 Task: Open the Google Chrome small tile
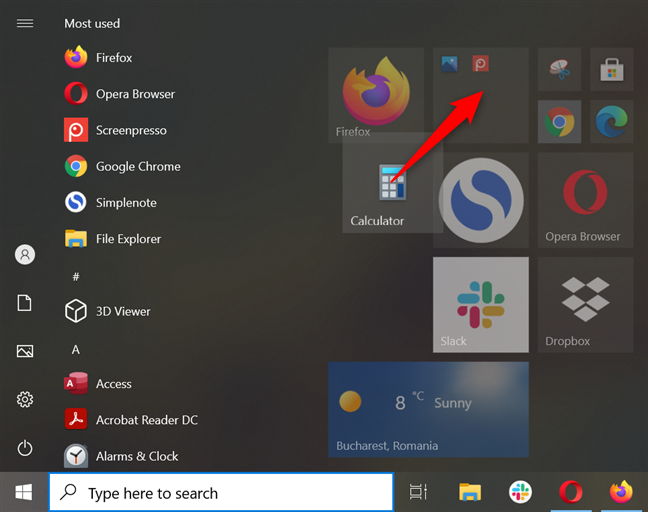click(x=559, y=121)
